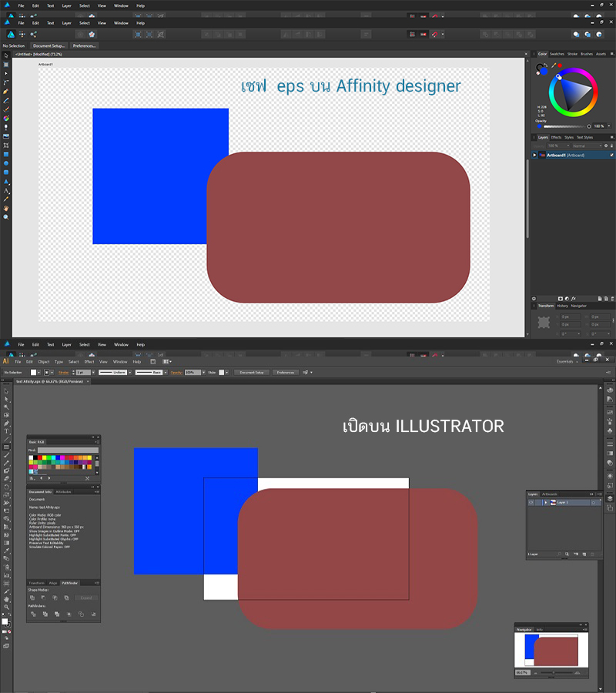Switch to Illustrator's Attributes tab
The height and width of the screenshot is (693, 616).
tap(63, 492)
